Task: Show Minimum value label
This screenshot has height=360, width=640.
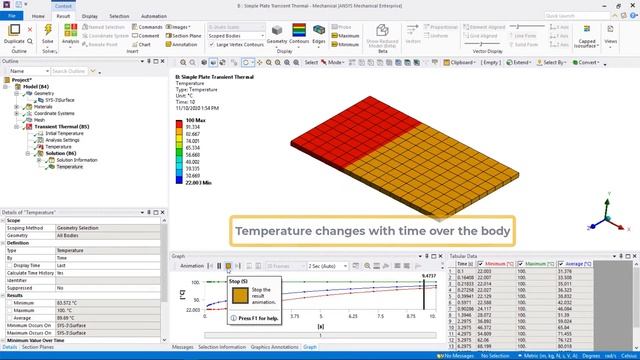Action: [x=345, y=44]
